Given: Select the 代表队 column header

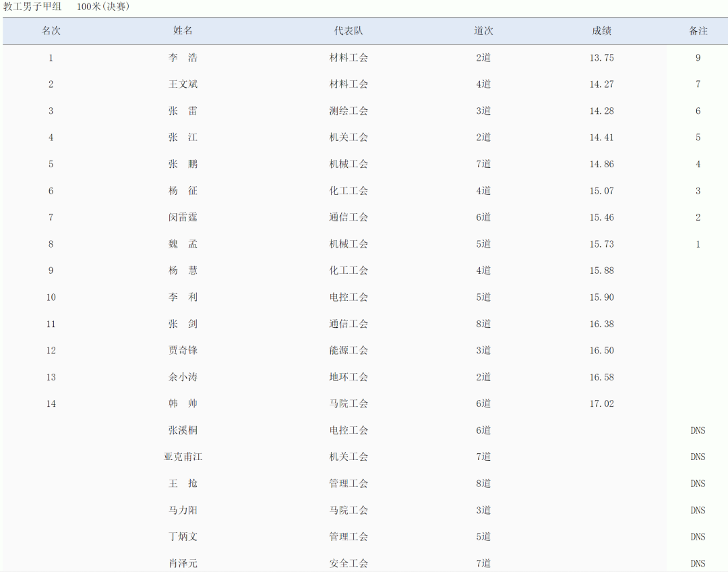Looking at the screenshot, I should click(x=348, y=31).
